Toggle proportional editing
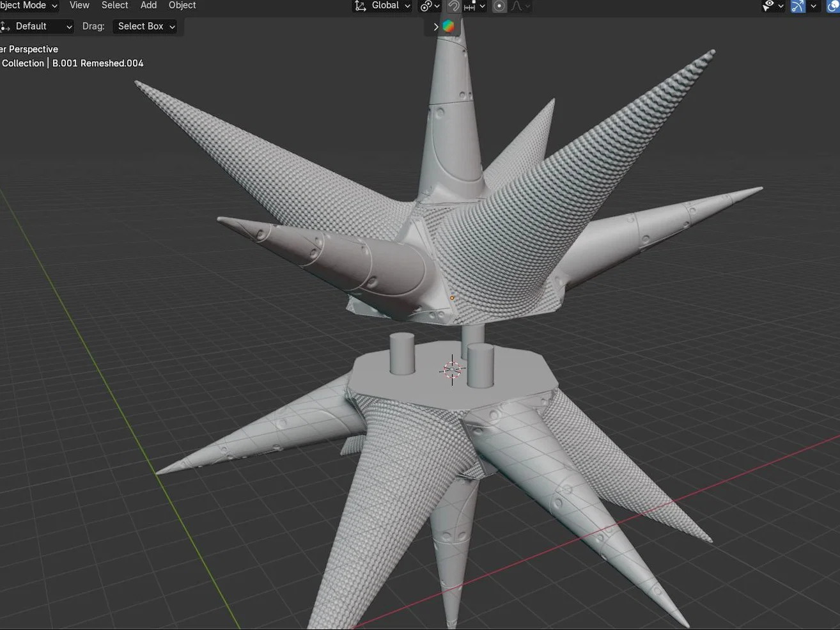The width and height of the screenshot is (840, 630). tap(500, 6)
